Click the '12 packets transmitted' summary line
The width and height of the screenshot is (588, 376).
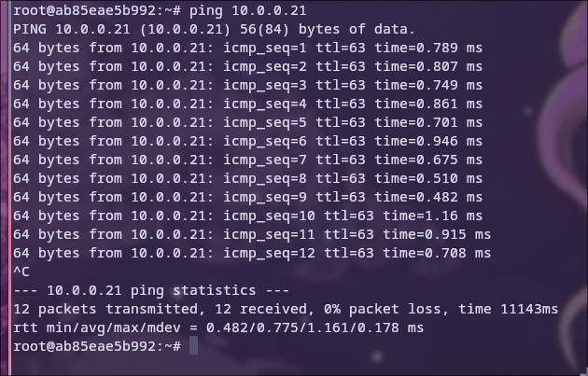coord(286,309)
